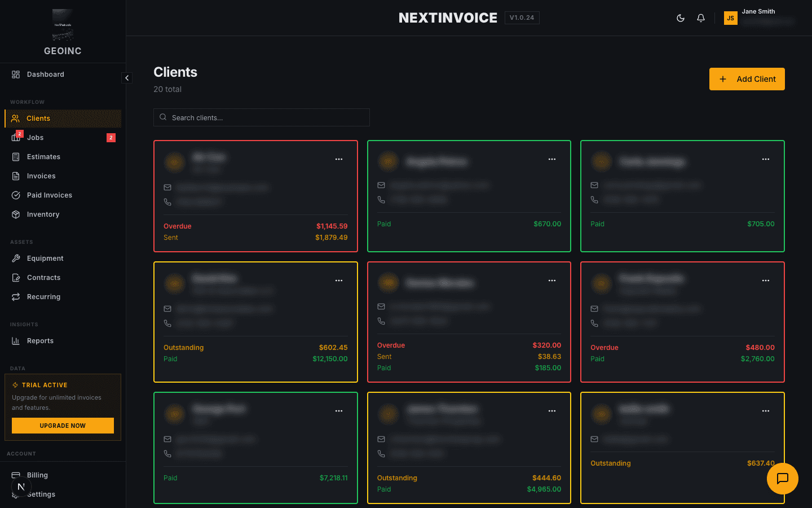
Task: Click the GEOINC company logo
Action: click(x=63, y=25)
